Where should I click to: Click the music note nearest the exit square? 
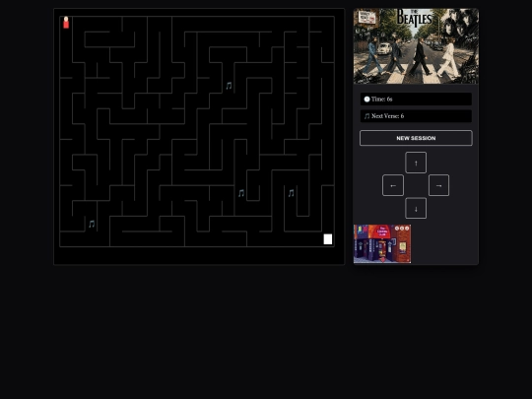(x=291, y=193)
